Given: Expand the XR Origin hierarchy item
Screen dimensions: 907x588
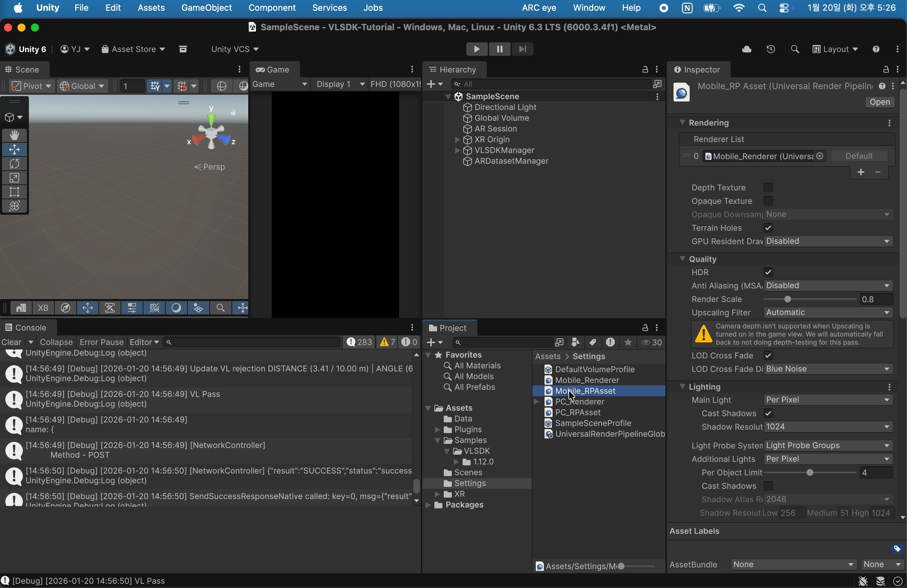Looking at the screenshot, I should click(457, 140).
